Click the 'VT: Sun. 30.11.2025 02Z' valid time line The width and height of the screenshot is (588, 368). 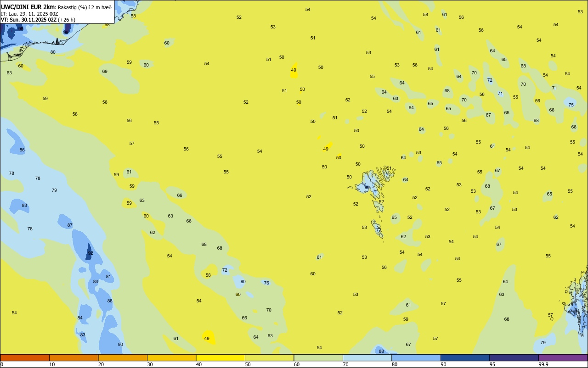[28, 20]
